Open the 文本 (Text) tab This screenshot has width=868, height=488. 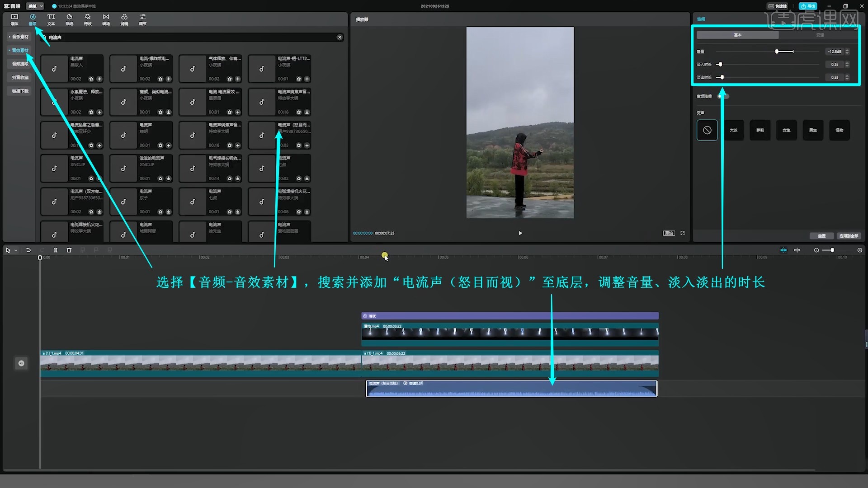(51, 19)
